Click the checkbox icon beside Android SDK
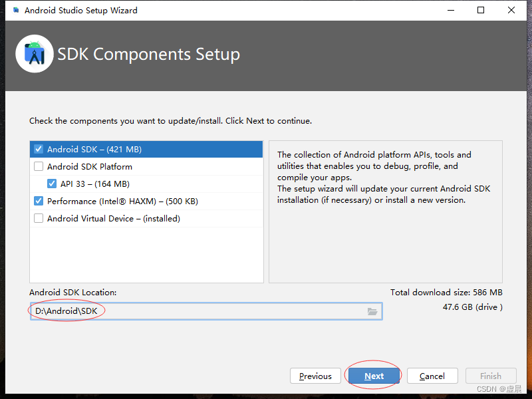 (x=39, y=149)
